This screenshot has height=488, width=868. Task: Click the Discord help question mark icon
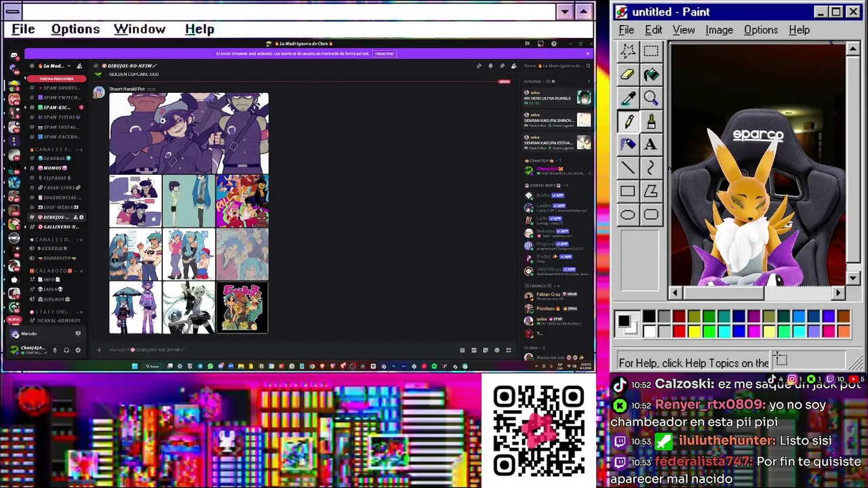(553, 44)
